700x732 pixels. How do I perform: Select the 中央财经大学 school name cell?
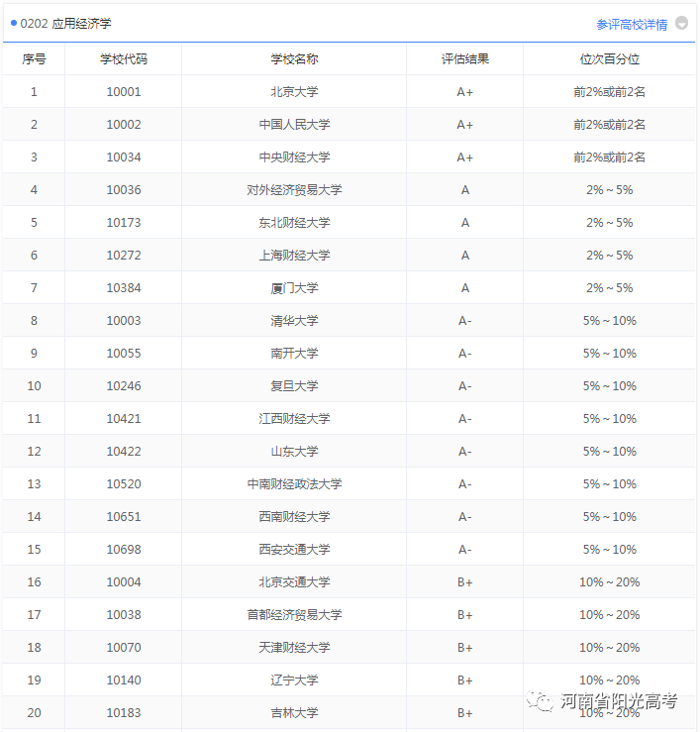coord(294,157)
